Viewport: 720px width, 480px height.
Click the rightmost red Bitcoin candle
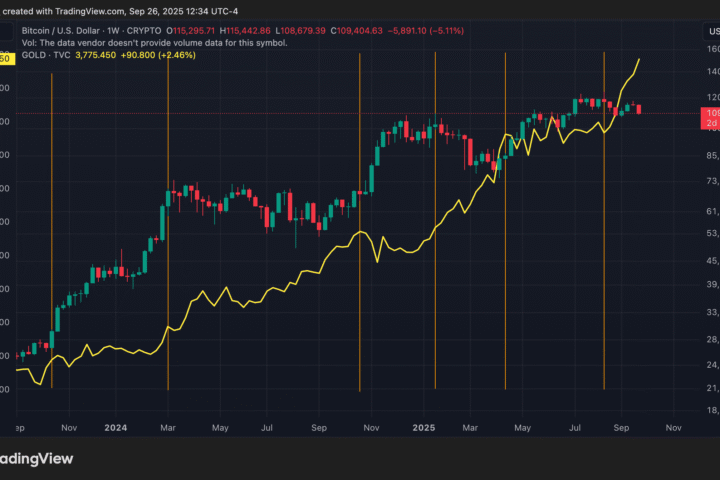[639, 108]
